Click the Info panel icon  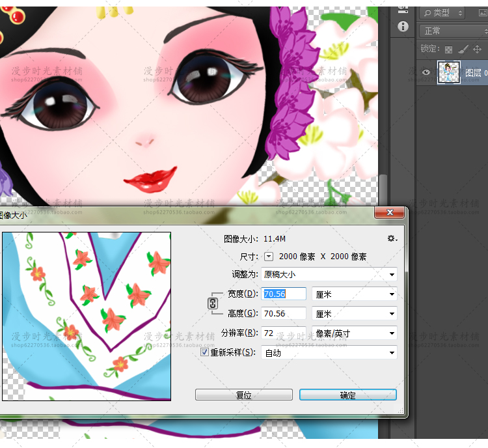[403, 27]
